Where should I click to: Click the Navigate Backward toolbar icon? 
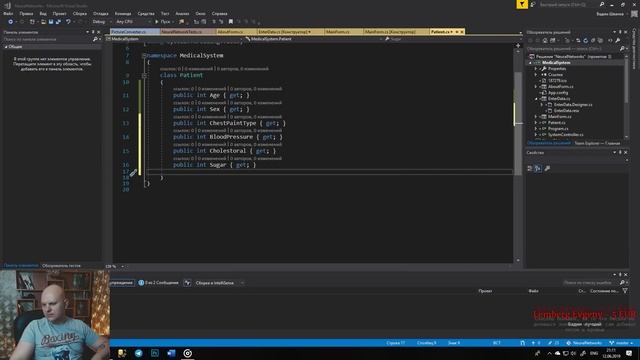click(x=10, y=22)
